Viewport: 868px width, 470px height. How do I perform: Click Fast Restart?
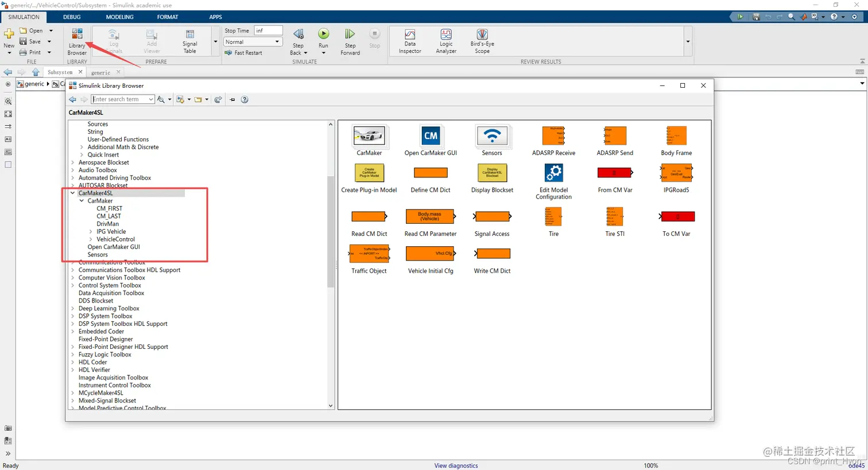tap(243, 53)
